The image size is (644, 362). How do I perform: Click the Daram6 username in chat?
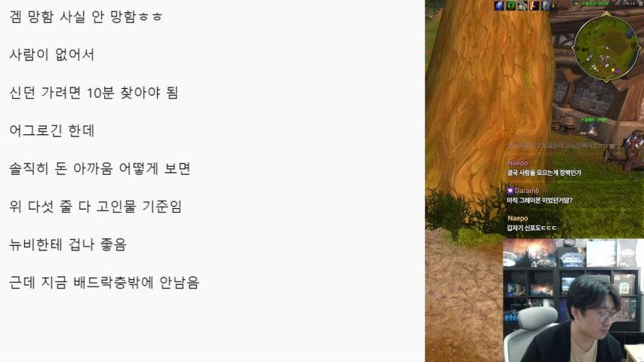(x=526, y=191)
